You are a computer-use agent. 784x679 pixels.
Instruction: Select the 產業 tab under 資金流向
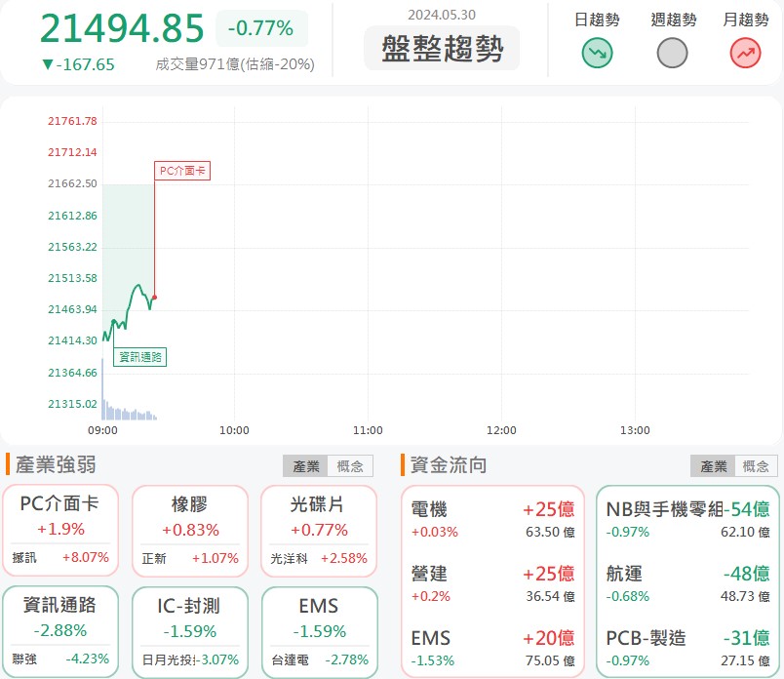coord(713,466)
